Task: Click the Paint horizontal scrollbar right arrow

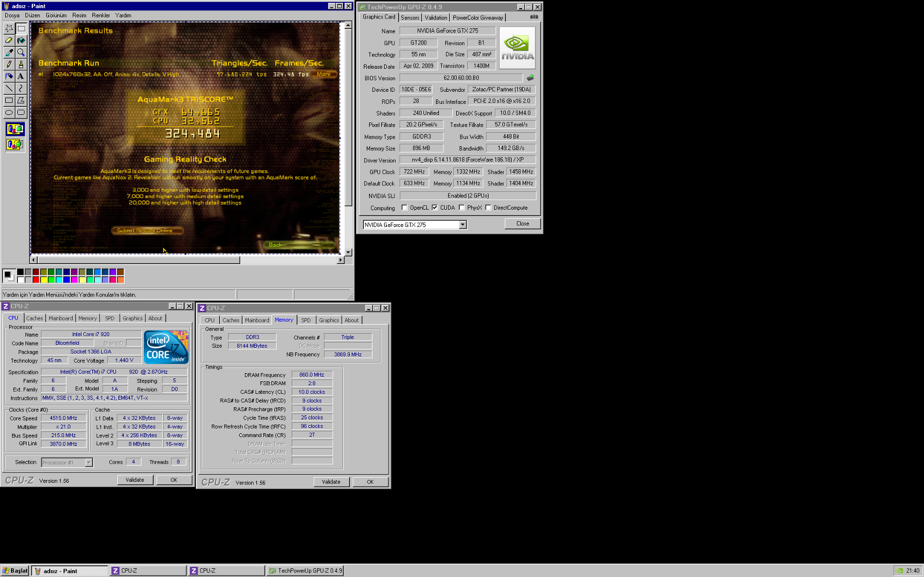Action: coord(341,260)
